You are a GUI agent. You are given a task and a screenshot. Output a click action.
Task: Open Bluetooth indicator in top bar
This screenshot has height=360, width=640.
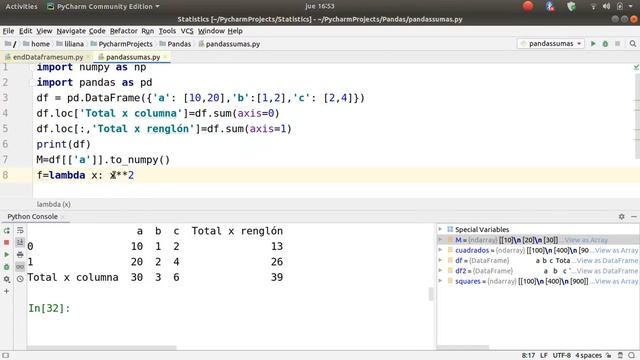pyautogui.click(x=550, y=6)
